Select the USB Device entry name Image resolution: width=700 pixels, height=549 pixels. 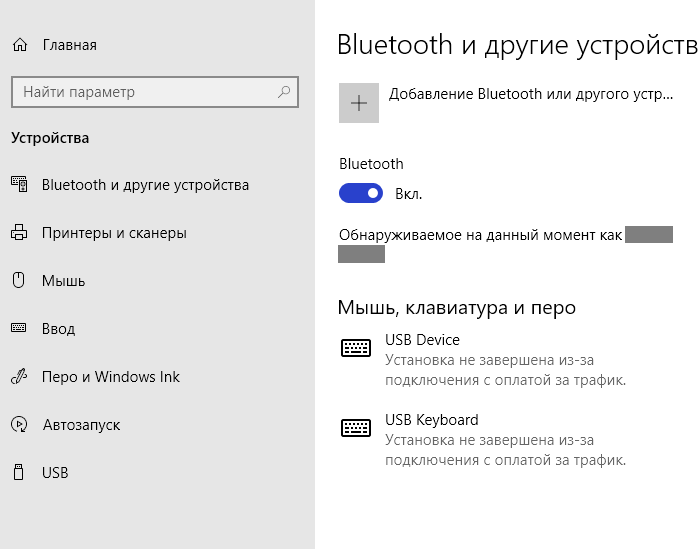pos(422,340)
